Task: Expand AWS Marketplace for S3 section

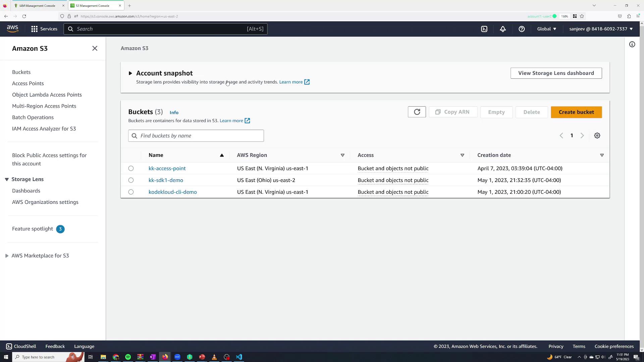Action: [7, 255]
